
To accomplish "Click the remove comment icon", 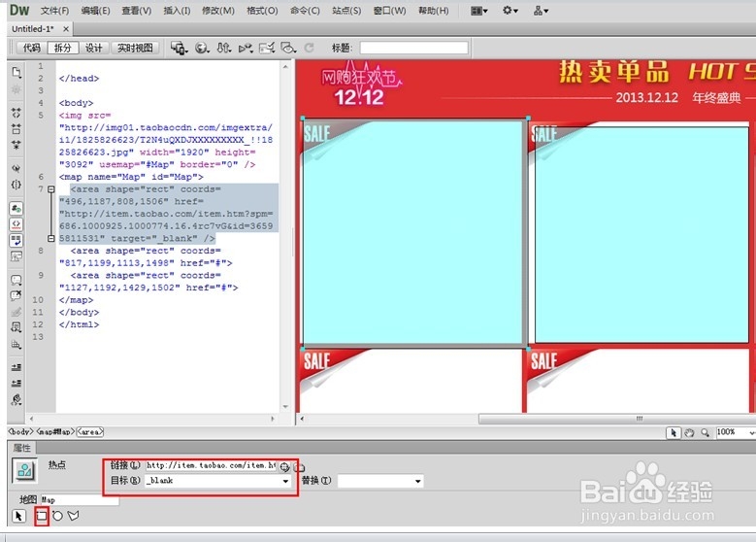I will point(16,295).
